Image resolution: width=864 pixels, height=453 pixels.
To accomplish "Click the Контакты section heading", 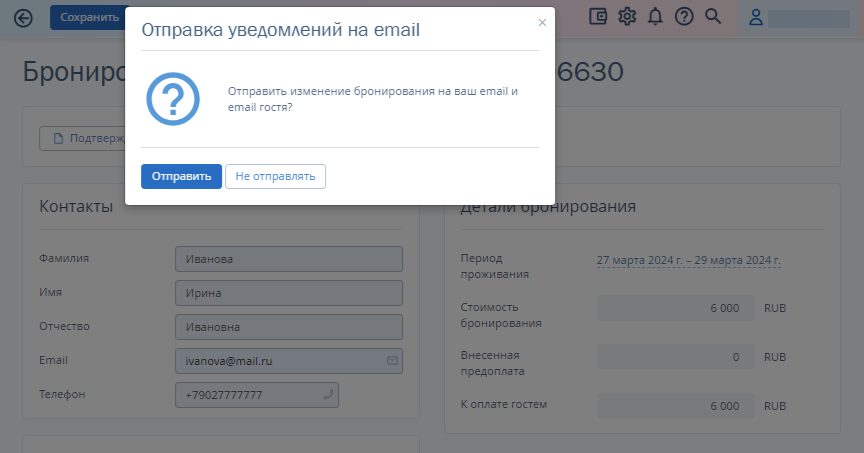I will click(76, 207).
